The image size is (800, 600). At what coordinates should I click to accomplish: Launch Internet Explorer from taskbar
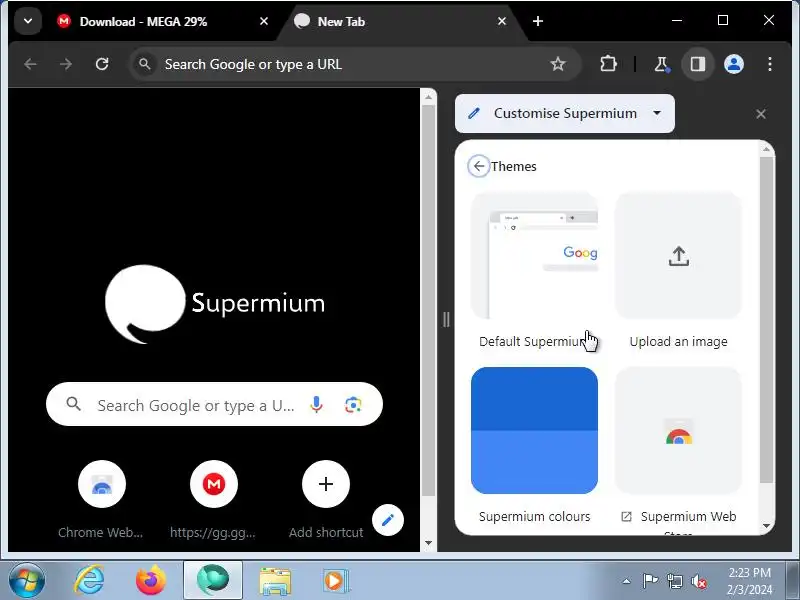point(90,581)
